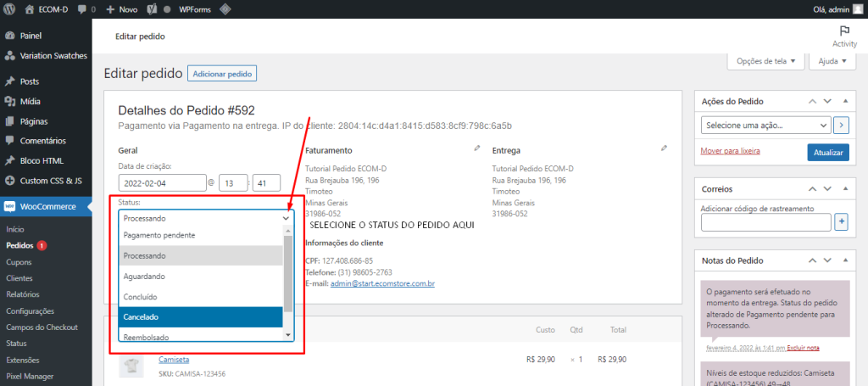Click the status list scrollbar down arrow

coord(288,335)
